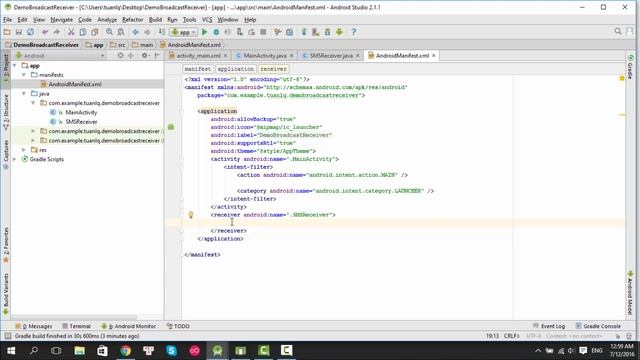Open Chrome from the Windows taskbar
Screen dimensions: 640x360
click(126, 351)
